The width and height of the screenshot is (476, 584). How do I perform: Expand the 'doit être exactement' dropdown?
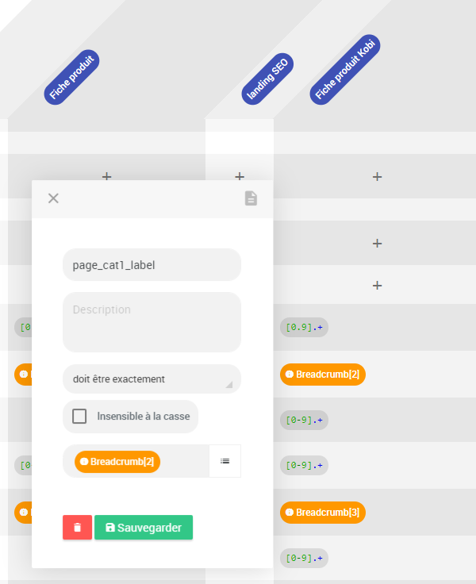pos(152,379)
